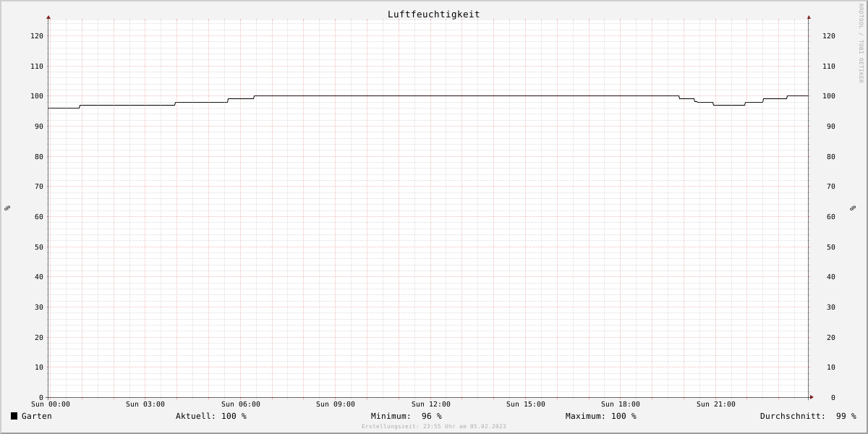Click the 50 label on the left axis

point(39,247)
